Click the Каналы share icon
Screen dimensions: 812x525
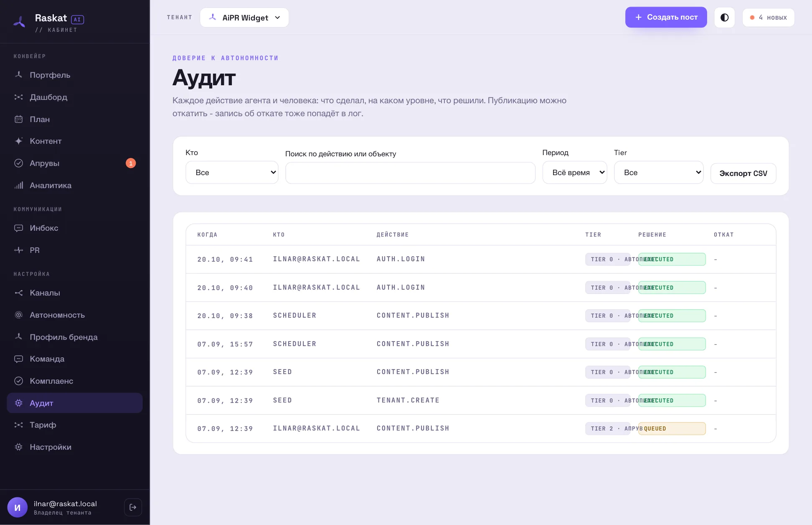tap(18, 293)
